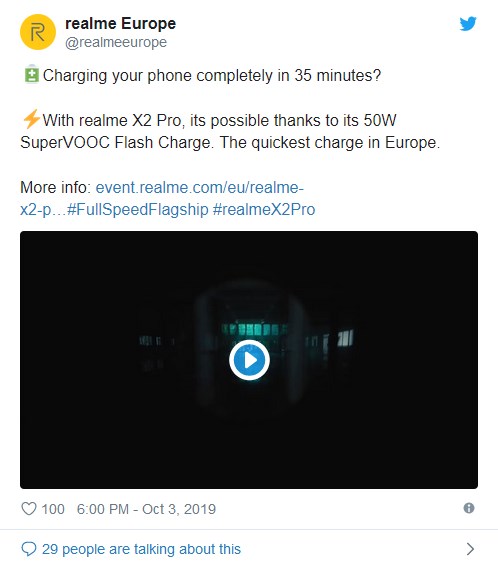
Task: Play the embedded tweet video
Action: [249, 360]
